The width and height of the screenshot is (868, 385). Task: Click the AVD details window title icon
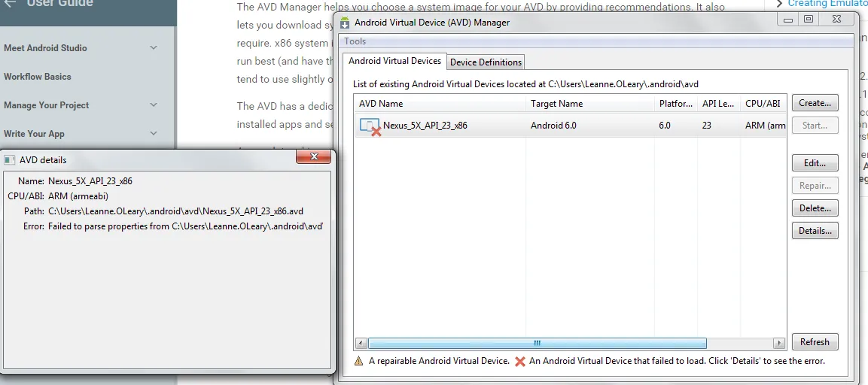click(9, 160)
